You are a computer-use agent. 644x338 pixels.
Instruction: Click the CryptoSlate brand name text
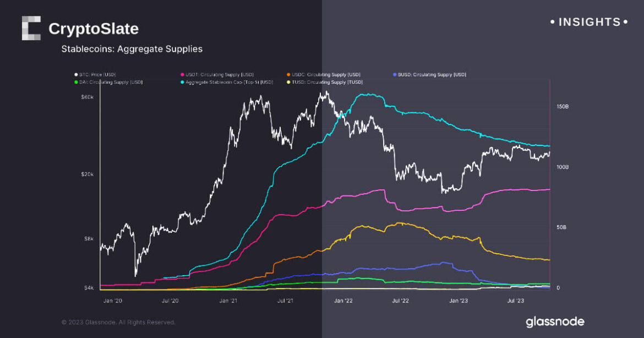pos(94,29)
